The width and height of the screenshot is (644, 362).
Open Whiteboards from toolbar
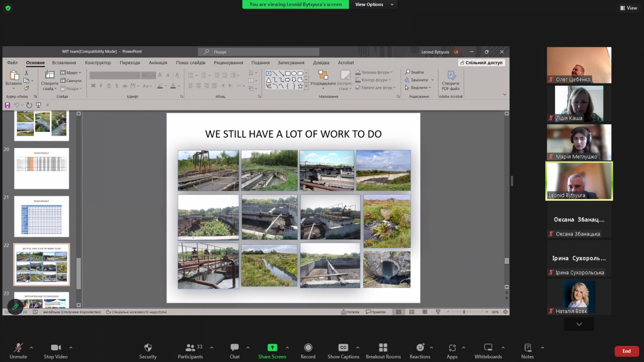pyautogui.click(x=488, y=348)
